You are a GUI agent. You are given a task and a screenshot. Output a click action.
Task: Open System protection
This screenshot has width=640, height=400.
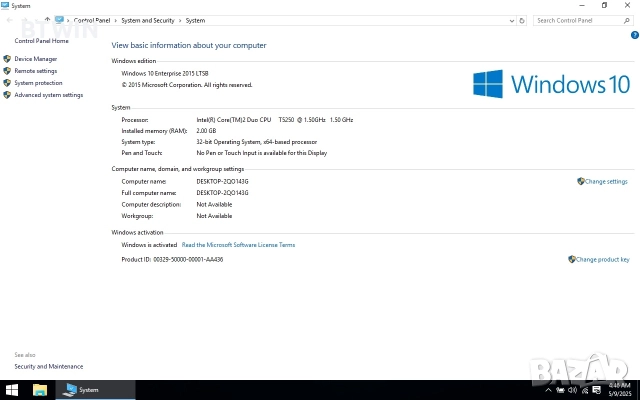[38, 83]
